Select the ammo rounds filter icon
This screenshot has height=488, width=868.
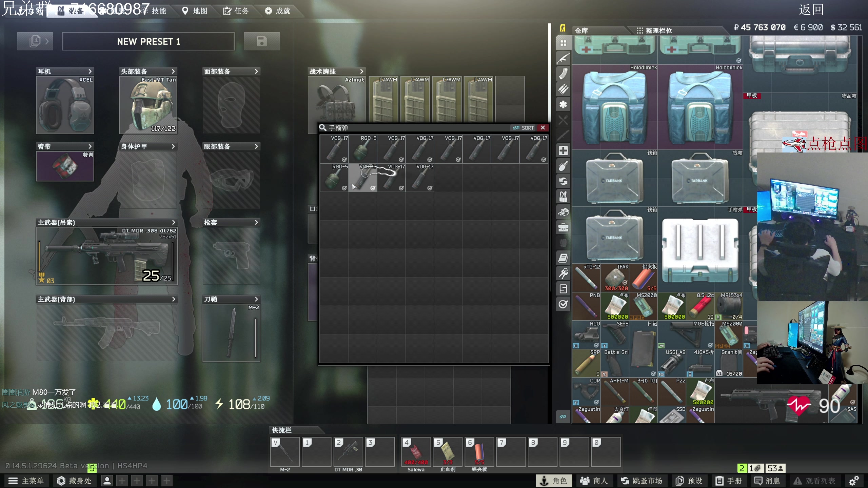563,89
